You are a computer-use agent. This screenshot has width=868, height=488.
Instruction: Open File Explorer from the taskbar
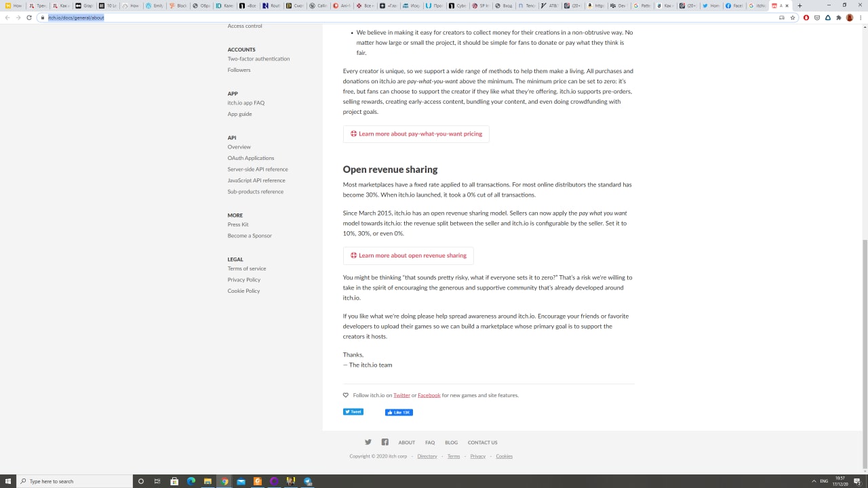click(x=208, y=481)
